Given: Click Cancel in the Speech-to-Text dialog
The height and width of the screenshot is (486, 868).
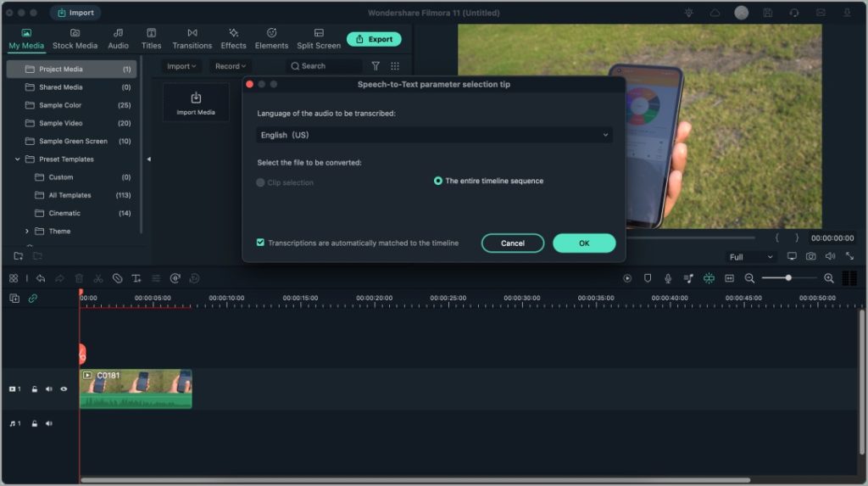Looking at the screenshot, I should (x=513, y=243).
